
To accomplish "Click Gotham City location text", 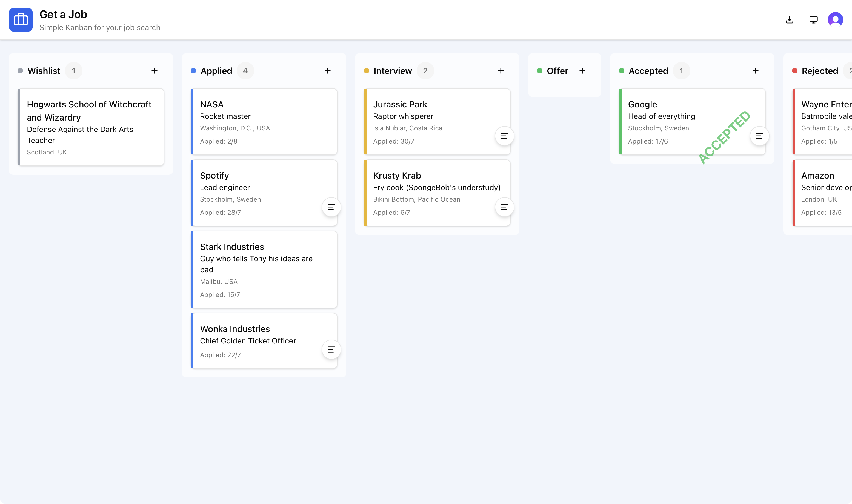I will point(827,128).
